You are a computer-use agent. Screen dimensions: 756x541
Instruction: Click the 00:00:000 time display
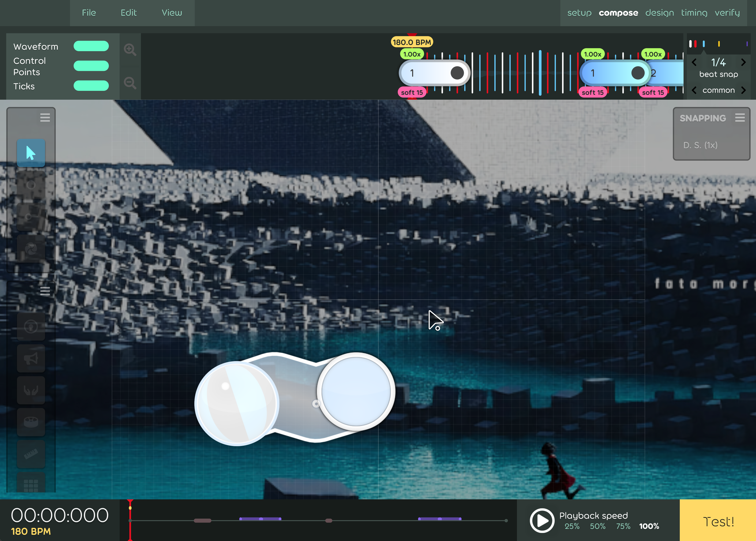point(60,515)
